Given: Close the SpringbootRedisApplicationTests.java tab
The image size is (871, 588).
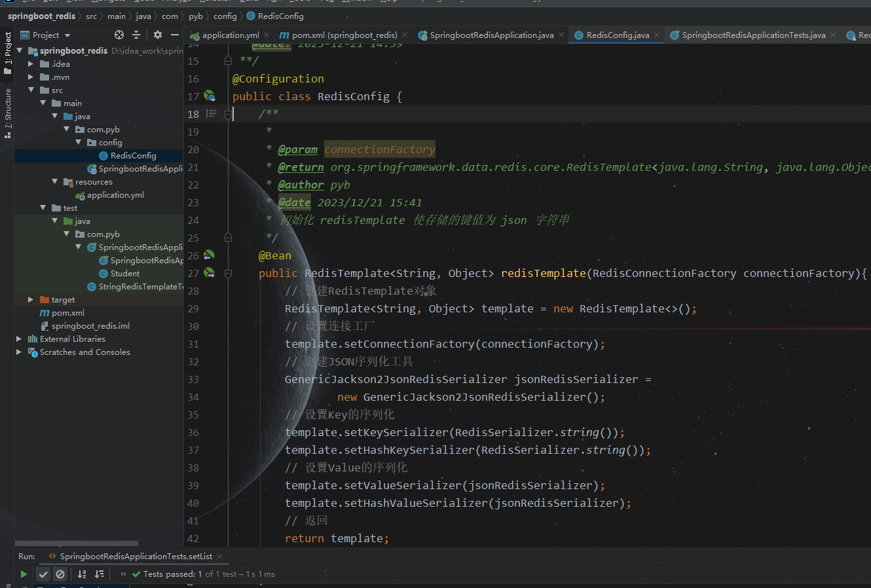Looking at the screenshot, I should pyautogui.click(x=833, y=35).
